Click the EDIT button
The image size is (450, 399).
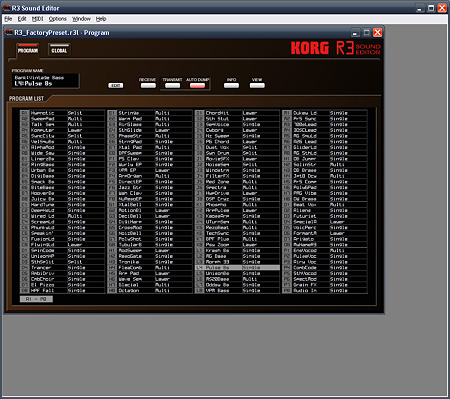[116, 86]
